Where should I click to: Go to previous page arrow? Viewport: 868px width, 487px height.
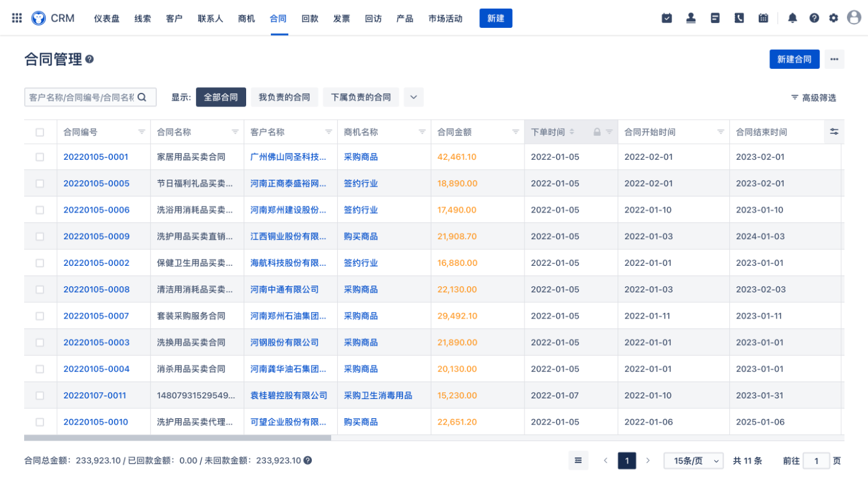click(x=606, y=460)
